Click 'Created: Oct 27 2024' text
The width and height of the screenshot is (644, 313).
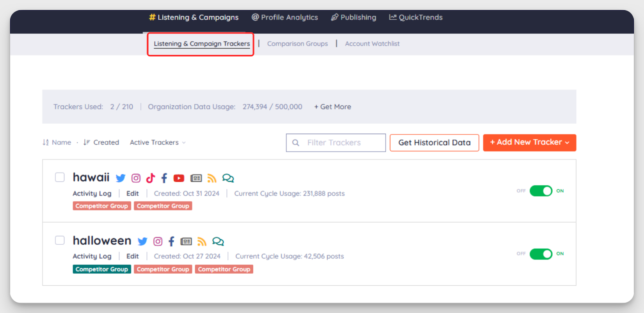[187, 256]
